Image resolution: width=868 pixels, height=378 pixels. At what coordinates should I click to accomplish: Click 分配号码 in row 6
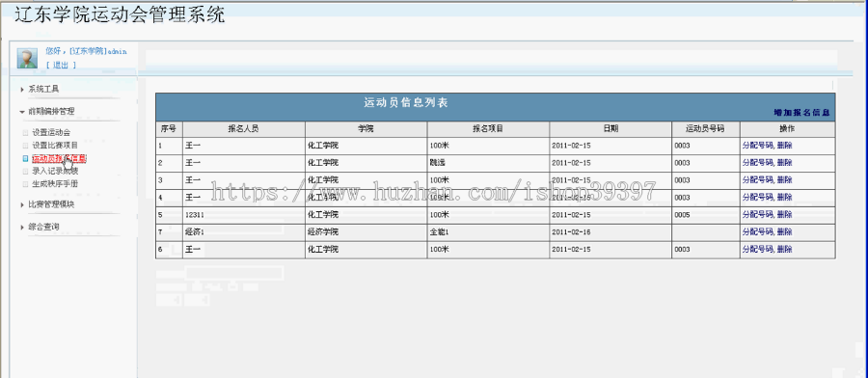(x=757, y=250)
